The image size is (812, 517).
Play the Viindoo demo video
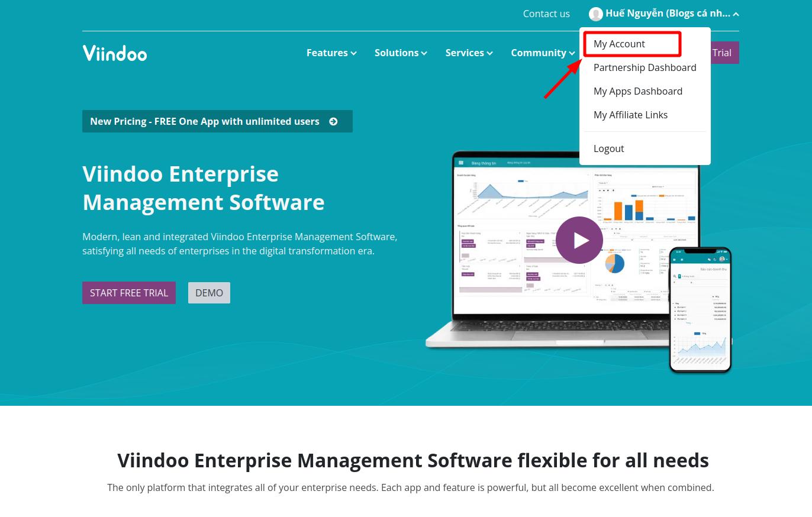579,240
